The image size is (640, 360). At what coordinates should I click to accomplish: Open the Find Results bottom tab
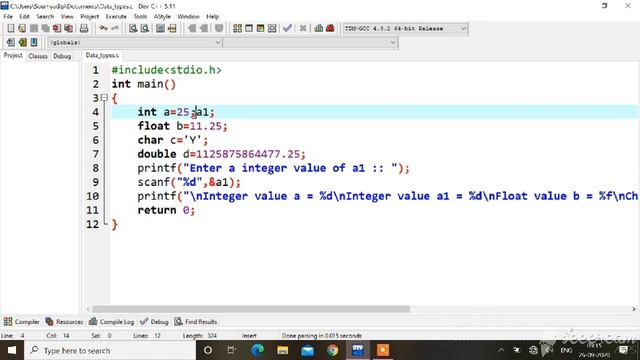(196, 322)
